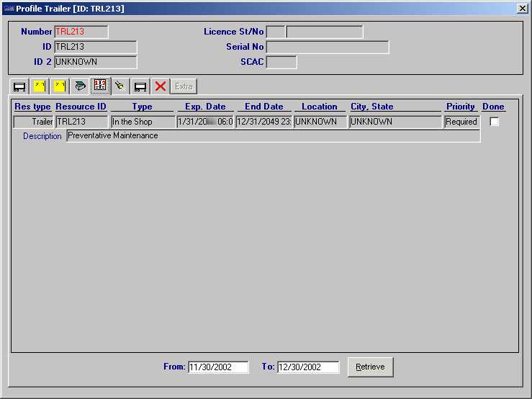
Task: Click the Priority column header
Action: [461, 107]
